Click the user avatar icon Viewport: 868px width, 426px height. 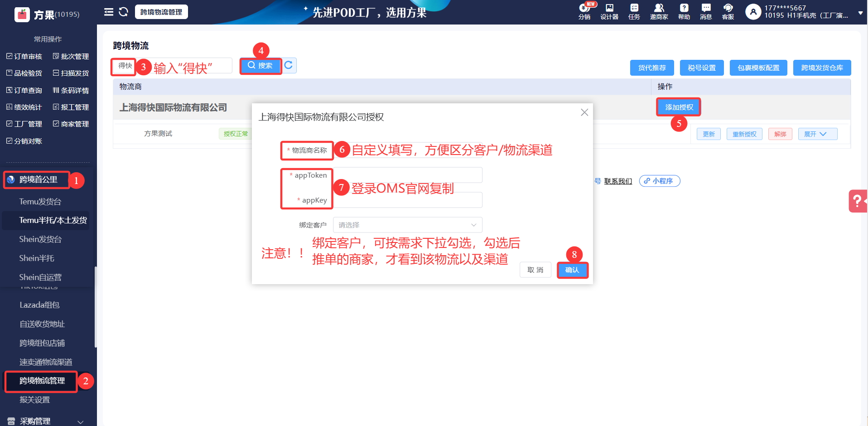click(753, 12)
